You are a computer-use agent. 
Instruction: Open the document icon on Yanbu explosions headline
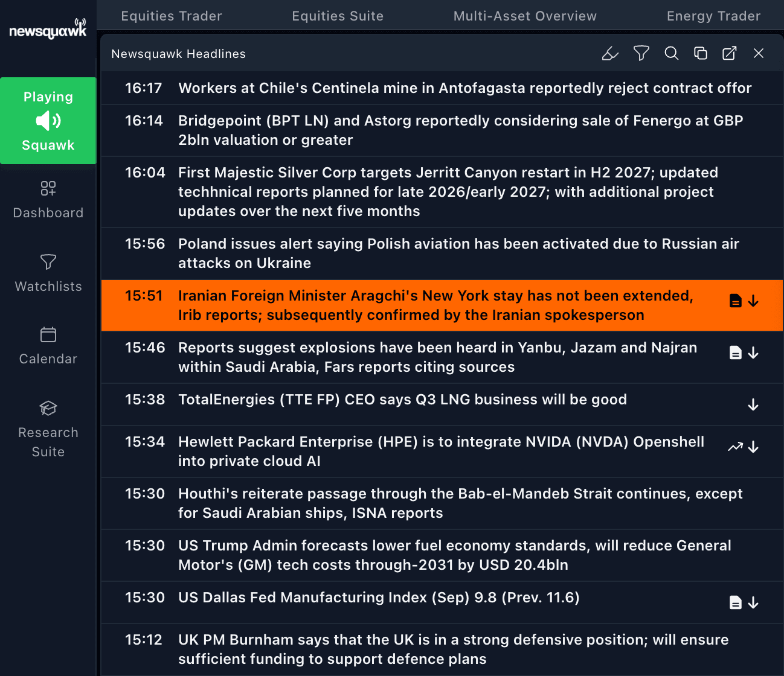(x=735, y=352)
